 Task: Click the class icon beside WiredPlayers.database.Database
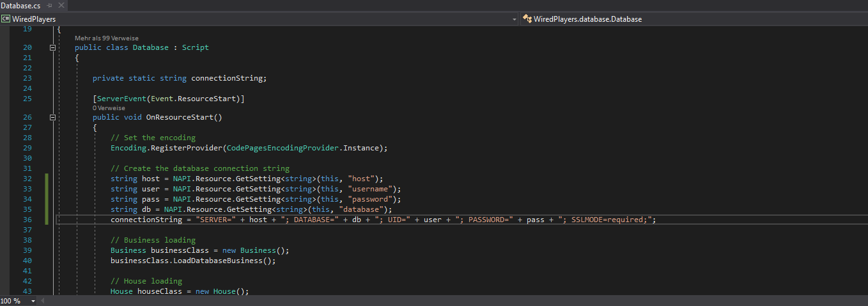pyautogui.click(x=528, y=19)
